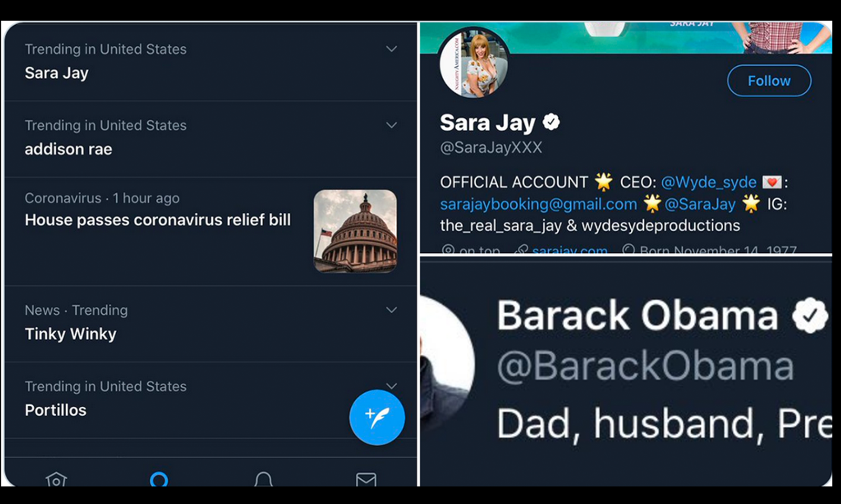The width and height of the screenshot is (841, 504).
Task: Open the @Wyde_syde mention link
Action: pyautogui.click(x=709, y=182)
